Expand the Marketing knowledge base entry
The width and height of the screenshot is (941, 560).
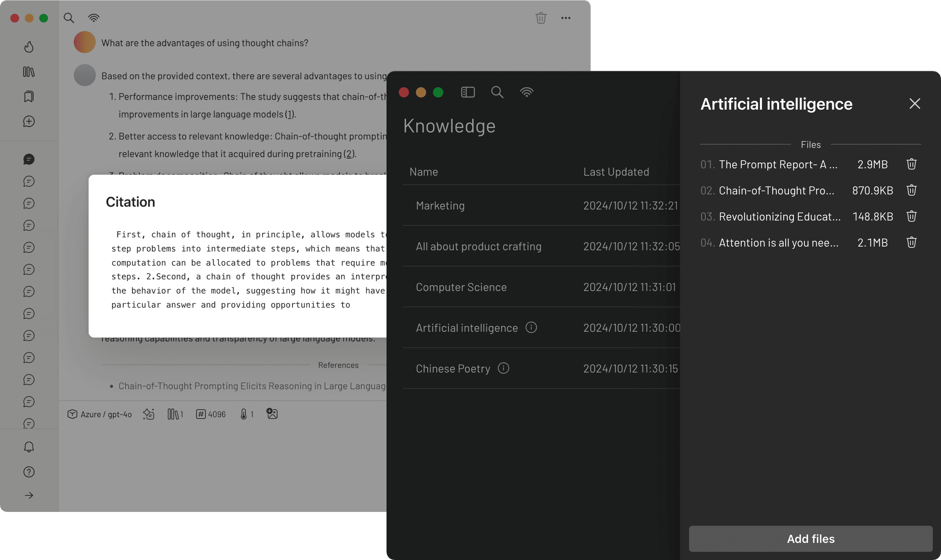(x=440, y=205)
